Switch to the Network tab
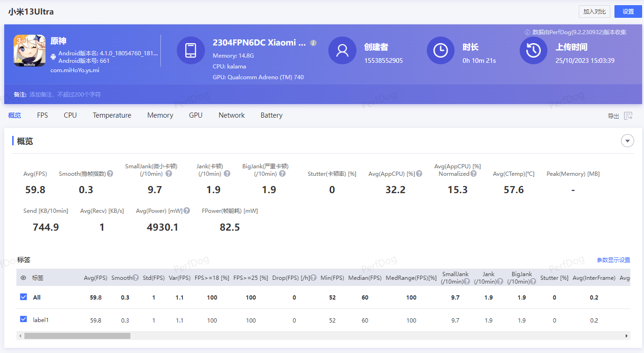Image resolution: width=644 pixels, height=353 pixels. (232, 115)
